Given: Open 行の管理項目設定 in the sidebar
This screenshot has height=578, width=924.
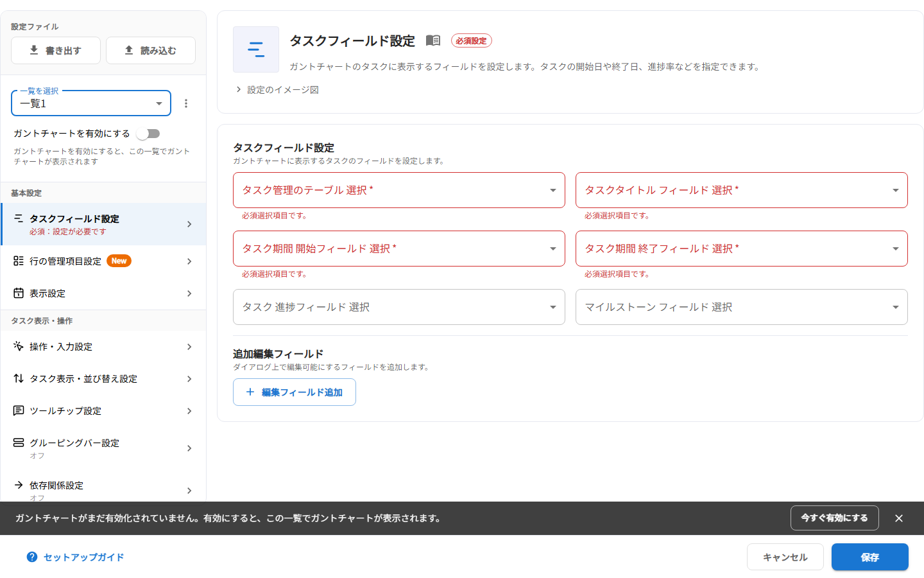Looking at the screenshot, I should pos(103,261).
